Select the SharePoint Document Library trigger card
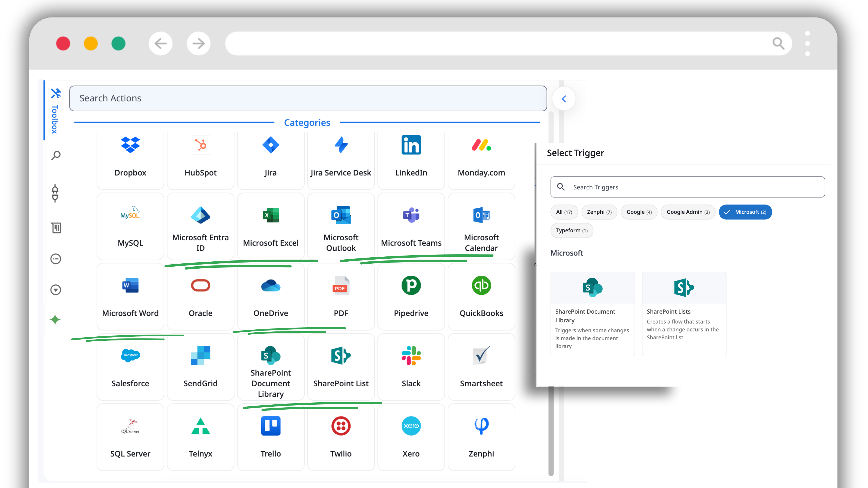 [x=592, y=314]
